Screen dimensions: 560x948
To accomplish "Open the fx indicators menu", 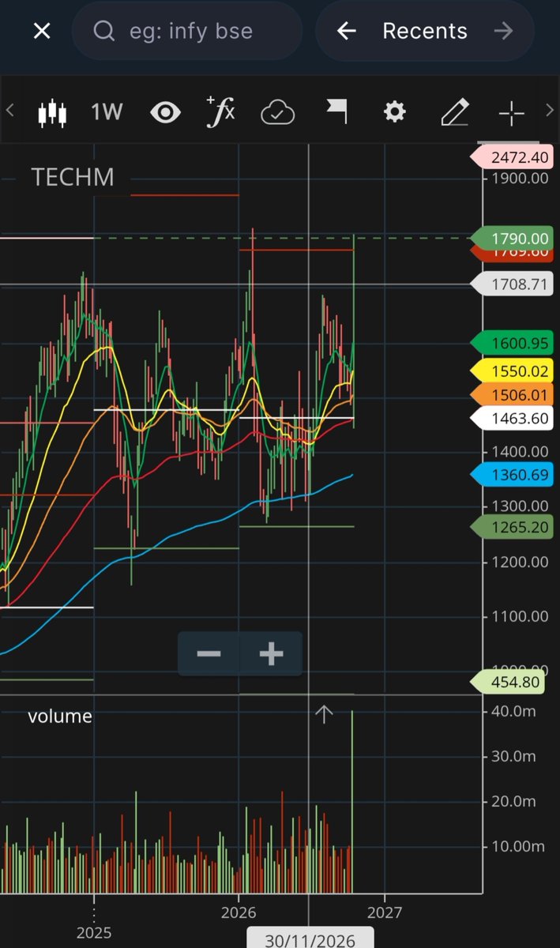I will click(220, 111).
